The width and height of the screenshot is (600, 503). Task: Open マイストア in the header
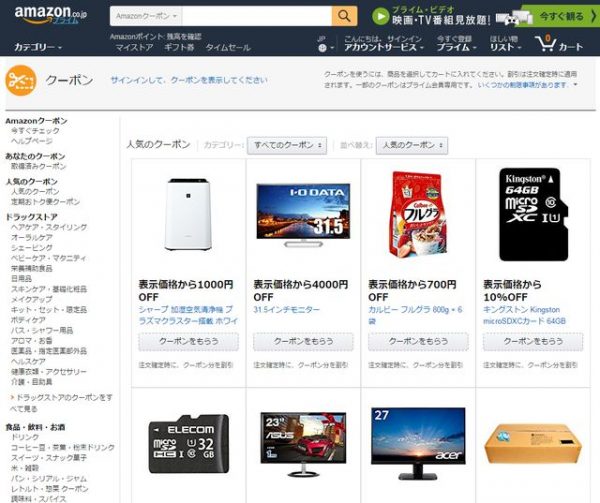(134, 47)
